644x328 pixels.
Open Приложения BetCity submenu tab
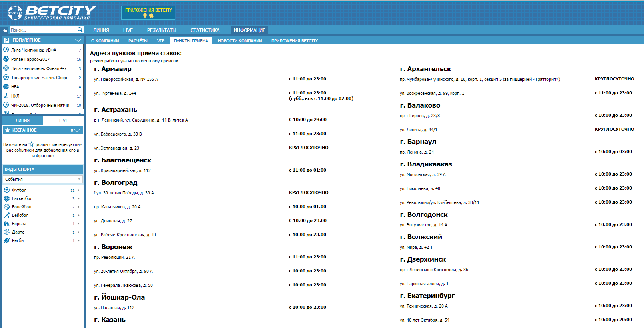coord(295,41)
